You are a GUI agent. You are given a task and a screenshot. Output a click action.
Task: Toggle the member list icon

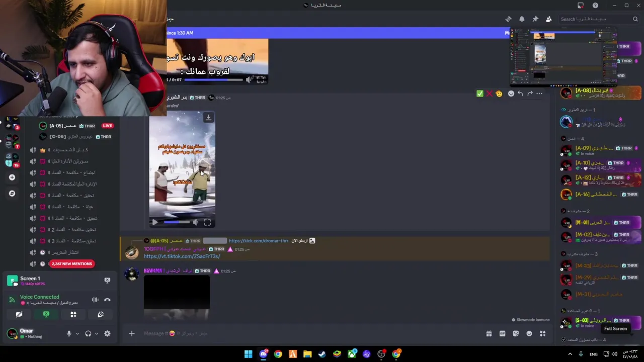(549, 19)
